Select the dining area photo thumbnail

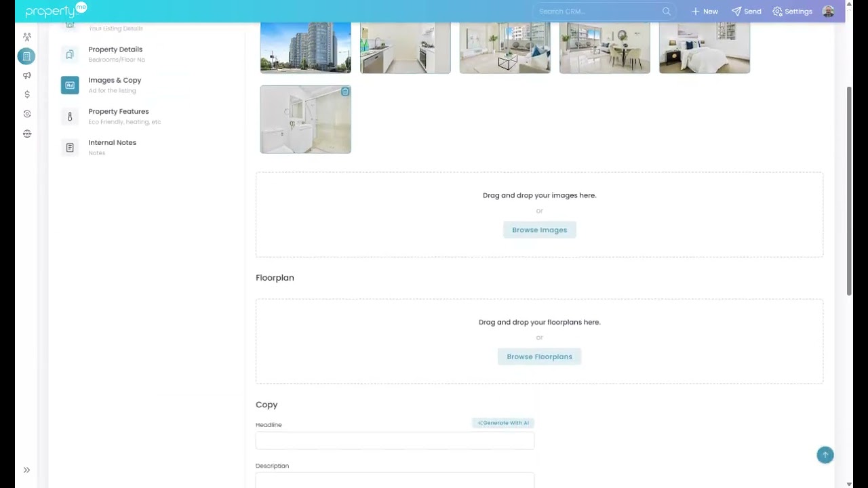[605, 47]
